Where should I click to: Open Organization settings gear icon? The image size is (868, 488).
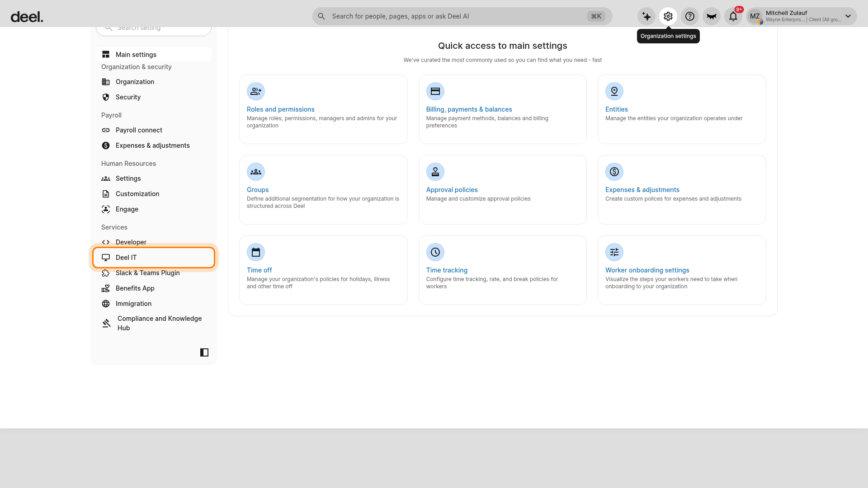[x=668, y=16]
